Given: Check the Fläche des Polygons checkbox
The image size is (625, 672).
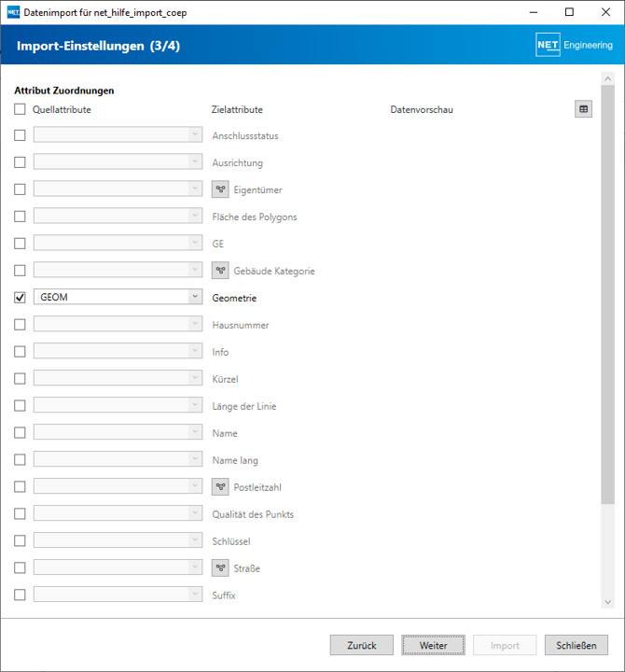Looking at the screenshot, I should tap(20, 217).
